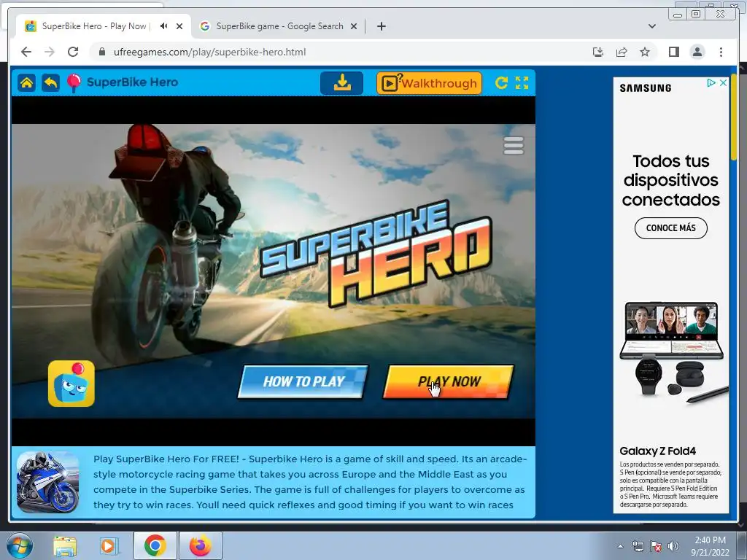Navigate forward in browser
The image size is (747, 560).
(x=50, y=52)
